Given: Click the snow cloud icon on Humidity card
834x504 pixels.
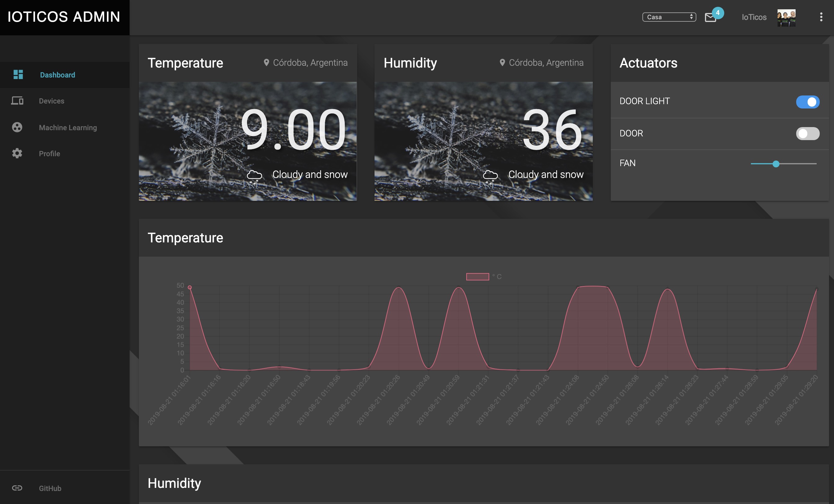Looking at the screenshot, I should 490,176.
